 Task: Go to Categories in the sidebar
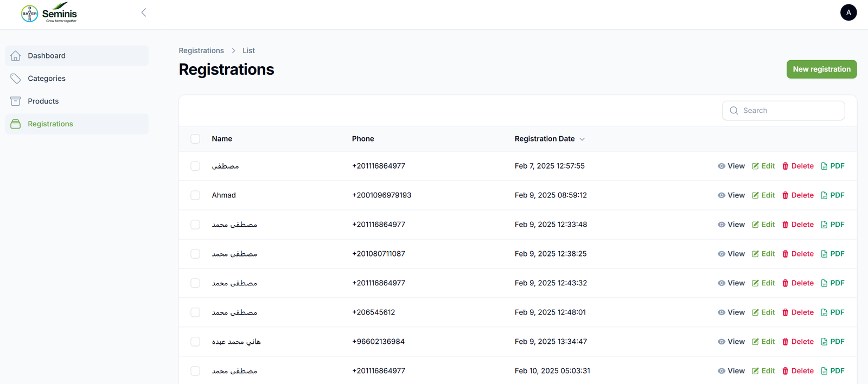(47, 79)
